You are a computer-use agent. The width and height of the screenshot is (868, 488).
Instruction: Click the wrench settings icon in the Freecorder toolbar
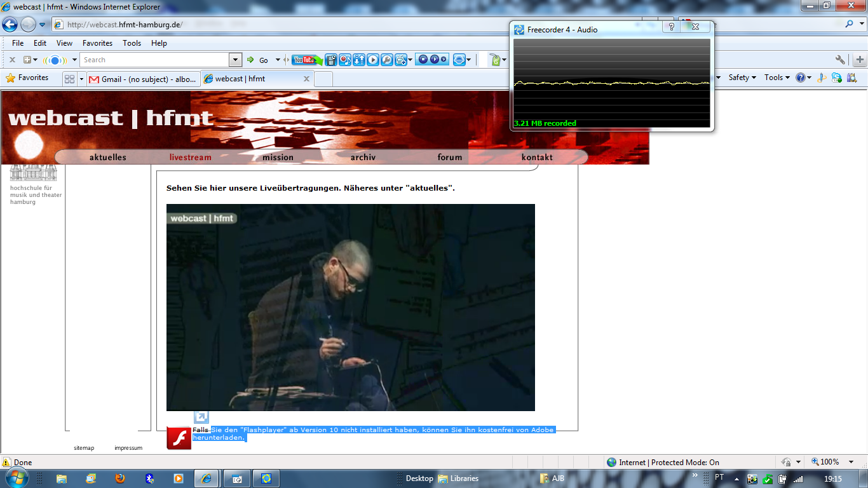click(387, 60)
